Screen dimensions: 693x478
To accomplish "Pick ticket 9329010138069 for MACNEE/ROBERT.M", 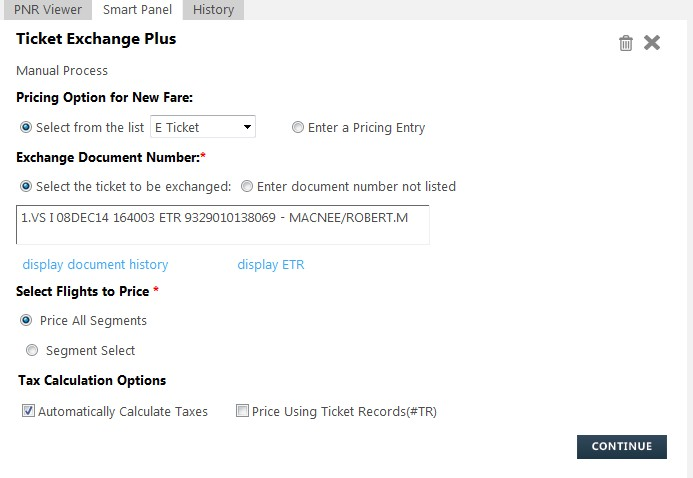I will [x=214, y=217].
